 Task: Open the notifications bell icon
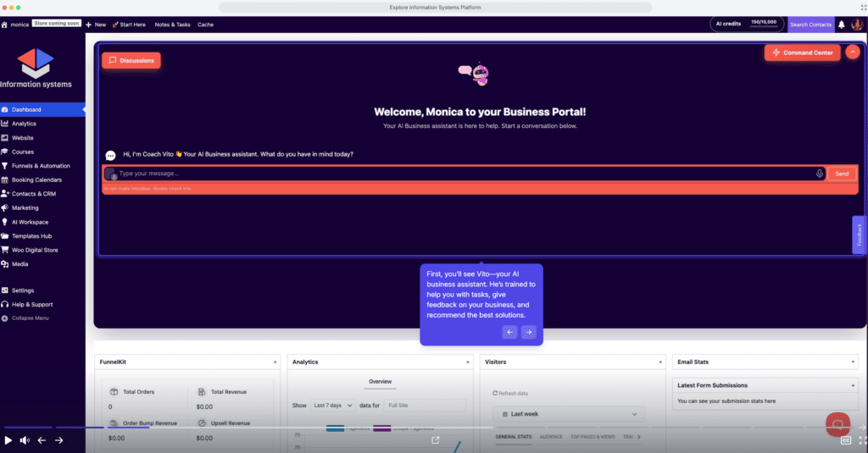pos(842,25)
